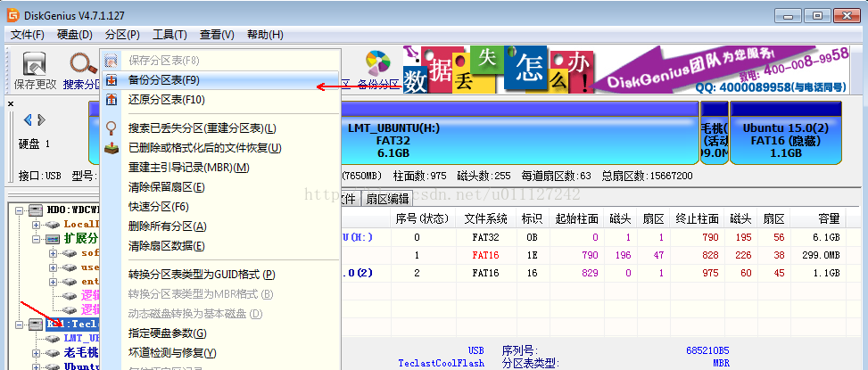
Task: Close the disk panel with small x
Action: coord(11,103)
